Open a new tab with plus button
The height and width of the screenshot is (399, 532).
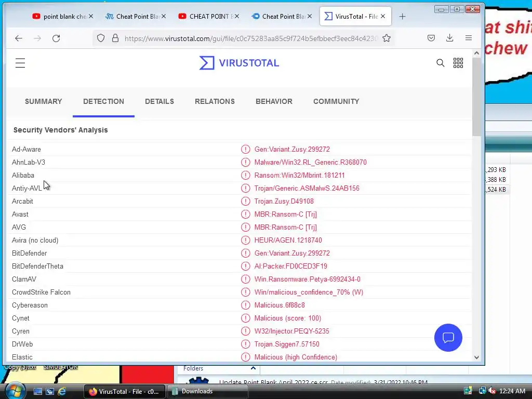(x=402, y=16)
